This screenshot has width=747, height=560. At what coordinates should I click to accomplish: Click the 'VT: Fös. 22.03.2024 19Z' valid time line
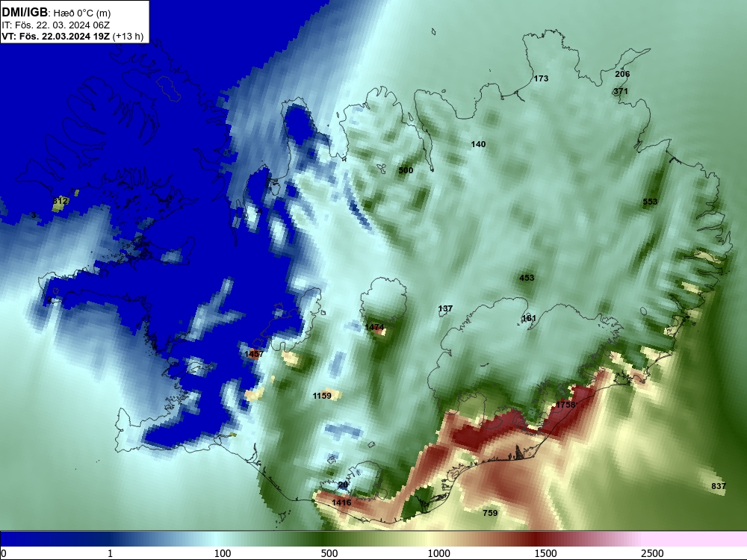56,36
